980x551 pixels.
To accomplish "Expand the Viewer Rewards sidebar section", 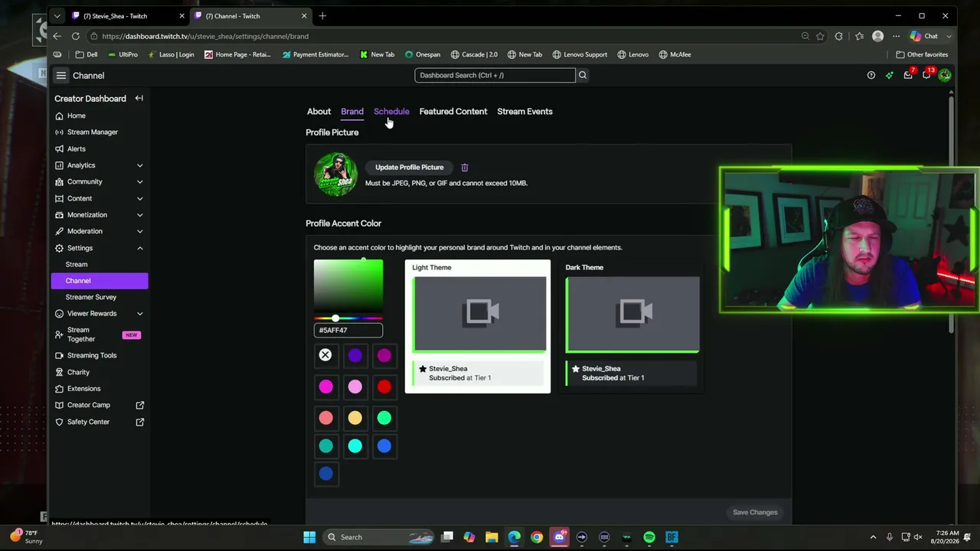I will 140,314.
